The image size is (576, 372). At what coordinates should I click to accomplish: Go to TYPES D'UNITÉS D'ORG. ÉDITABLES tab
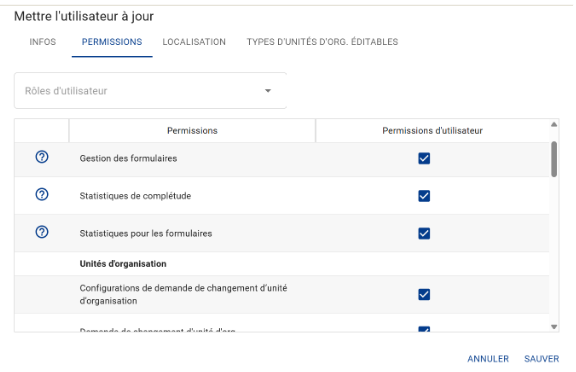click(x=322, y=42)
